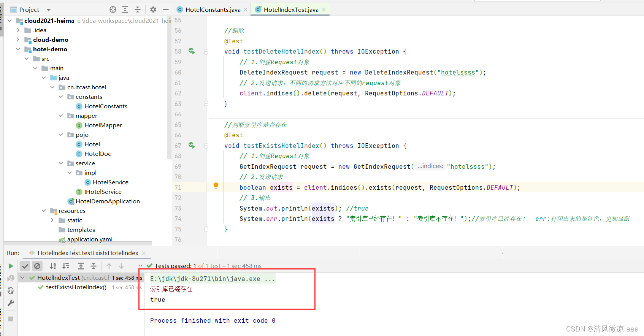Image resolution: width=644 pixels, height=336 pixels.
Task: Go to previous failed test arrow
Action: 109,266
